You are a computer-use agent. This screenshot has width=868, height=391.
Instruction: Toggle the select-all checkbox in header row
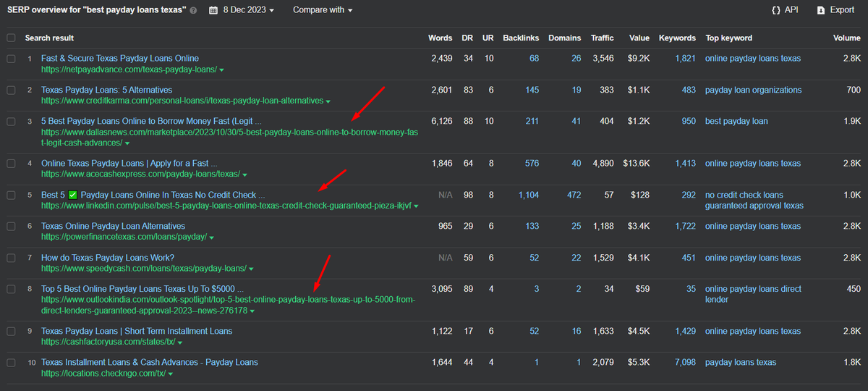[x=11, y=38]
